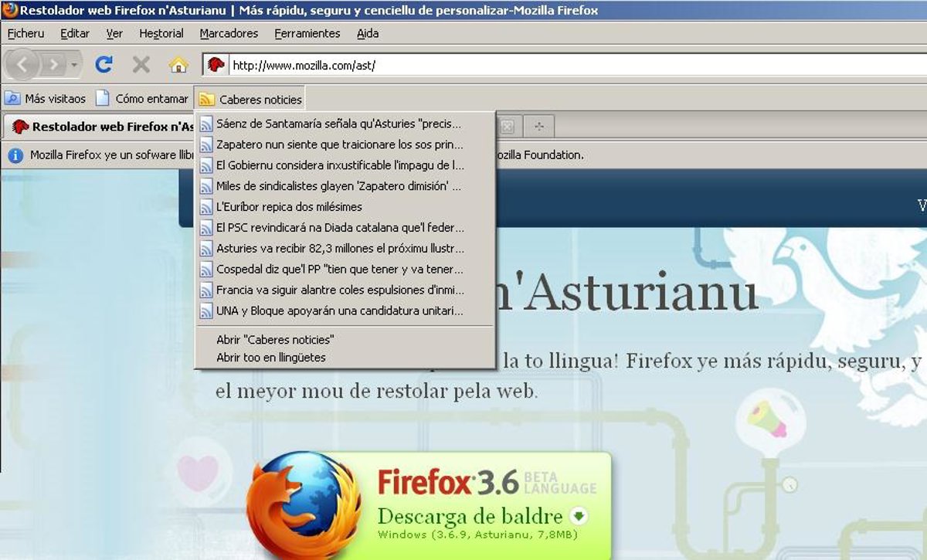Click the site favicon in the address bar
The height and width of the screenshot is (560, 927).
click(216, 65)
